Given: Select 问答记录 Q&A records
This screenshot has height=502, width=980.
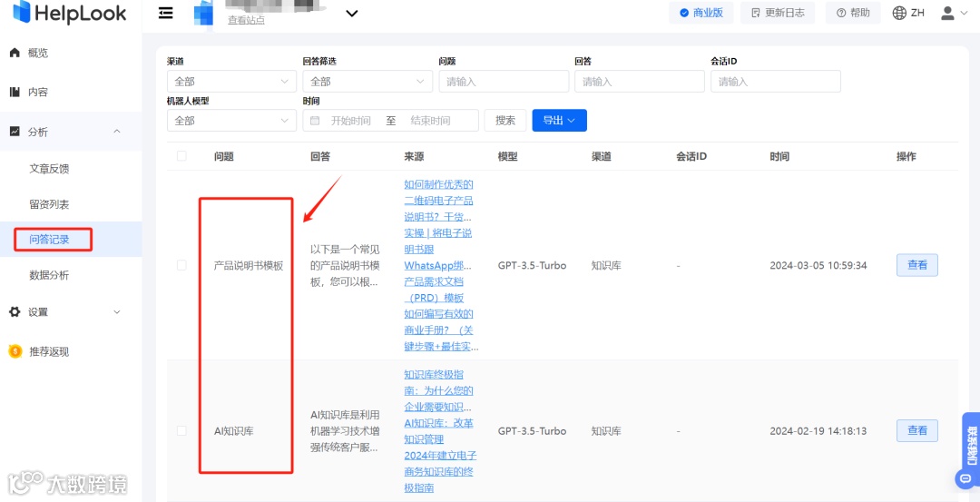Looking at the screenshot, I should click(49, 240).
